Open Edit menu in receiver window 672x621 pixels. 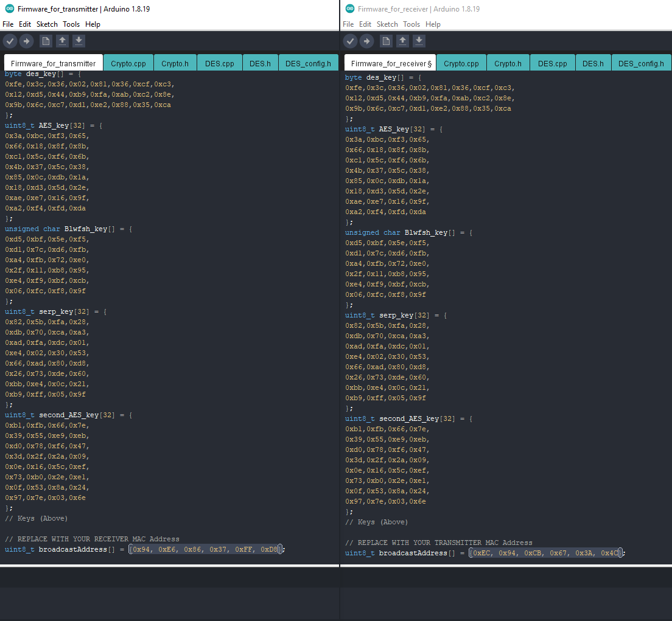365,24
